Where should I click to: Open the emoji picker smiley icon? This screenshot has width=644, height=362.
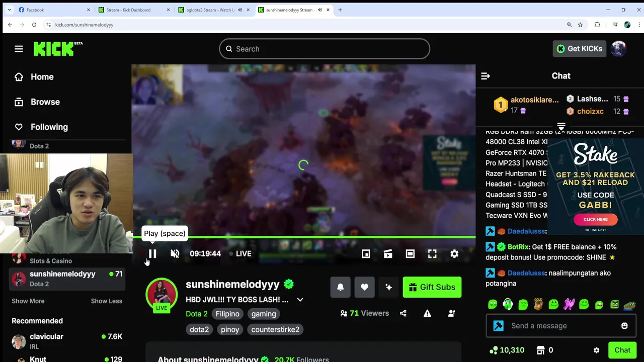[x=624, y=326]
